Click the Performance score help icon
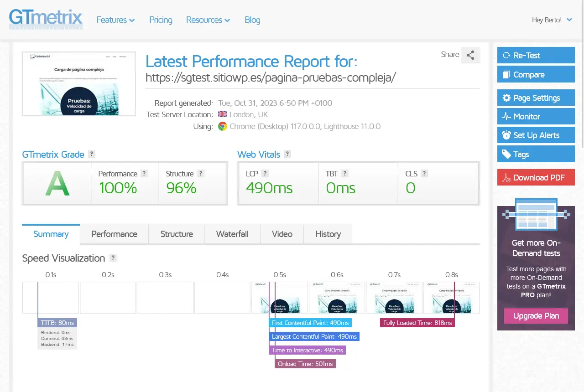This screenshot has width=584, height=392. 144,173
